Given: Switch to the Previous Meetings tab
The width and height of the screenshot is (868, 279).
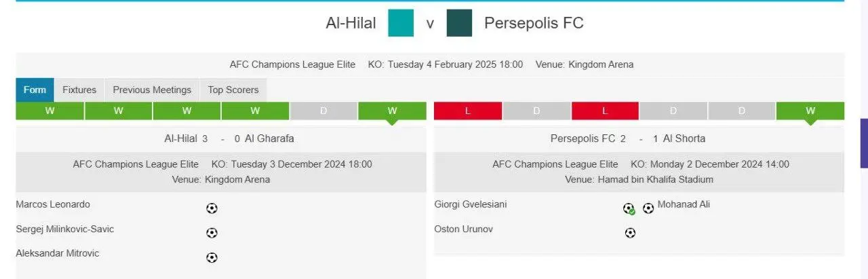Looking at the screenshot, I should pos(152,90).
